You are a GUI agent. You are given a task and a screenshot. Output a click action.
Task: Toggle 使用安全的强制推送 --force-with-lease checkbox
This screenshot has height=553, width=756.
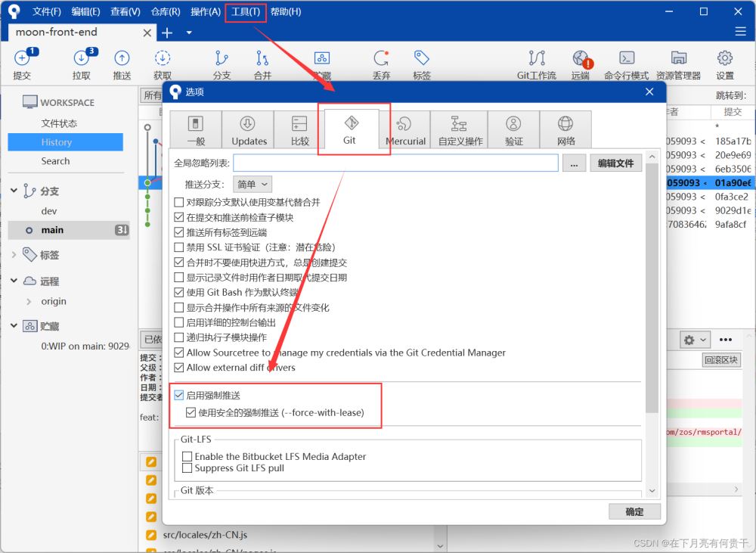tap(191, 412)
